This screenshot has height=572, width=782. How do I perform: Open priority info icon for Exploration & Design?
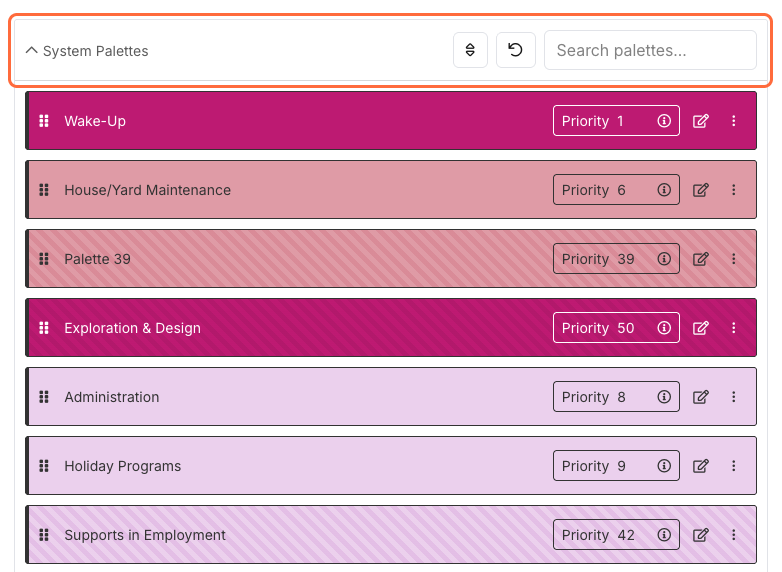coord(664,328)
